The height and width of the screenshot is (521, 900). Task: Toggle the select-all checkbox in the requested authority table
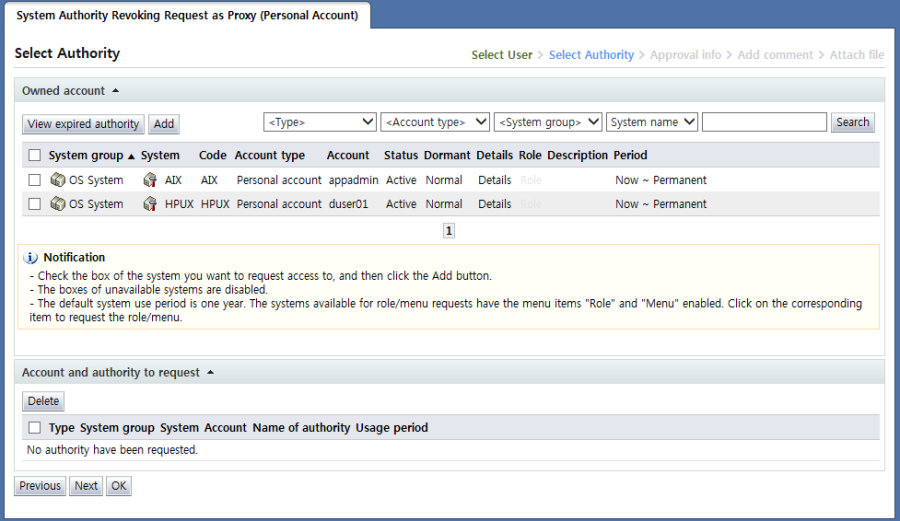35,428
